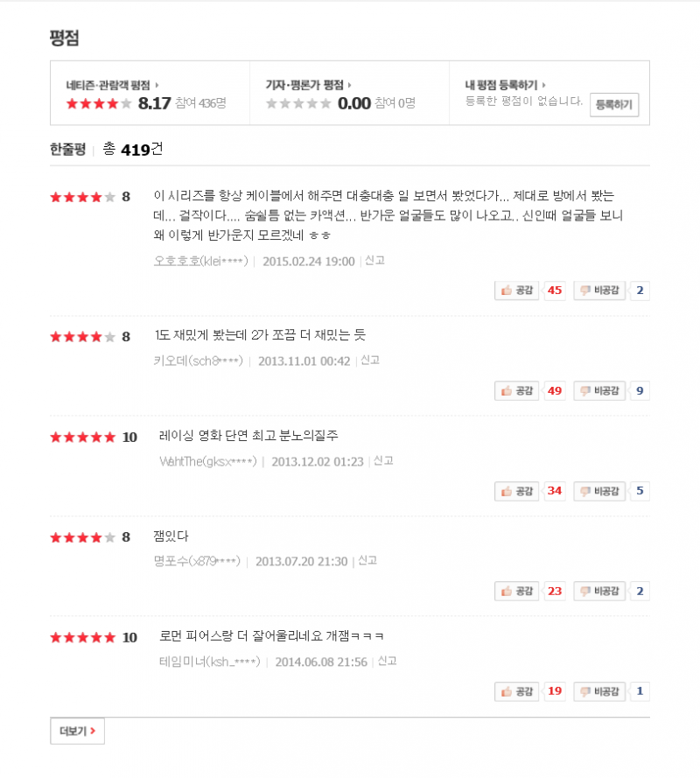The height and width of the screenshot is (778, 700).
Task: Report the 키오데 review via 신고
Action: pyautogui.click(x=370, y=361)
